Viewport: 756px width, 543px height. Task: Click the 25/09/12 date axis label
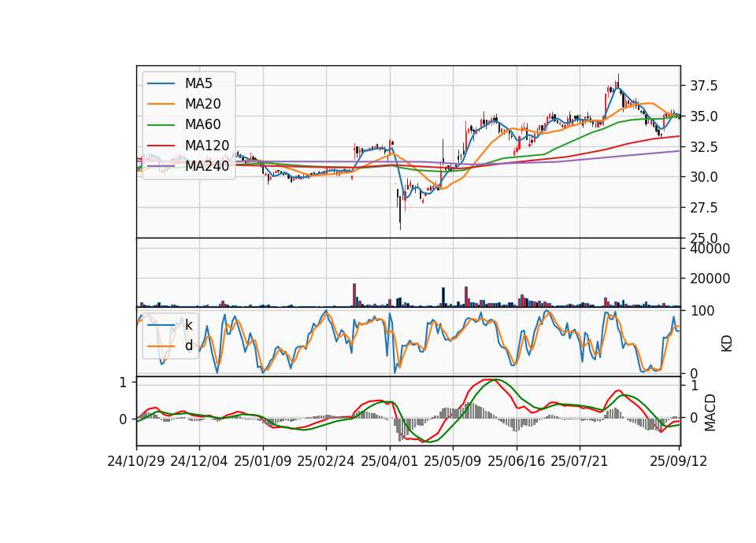[679, 461]
